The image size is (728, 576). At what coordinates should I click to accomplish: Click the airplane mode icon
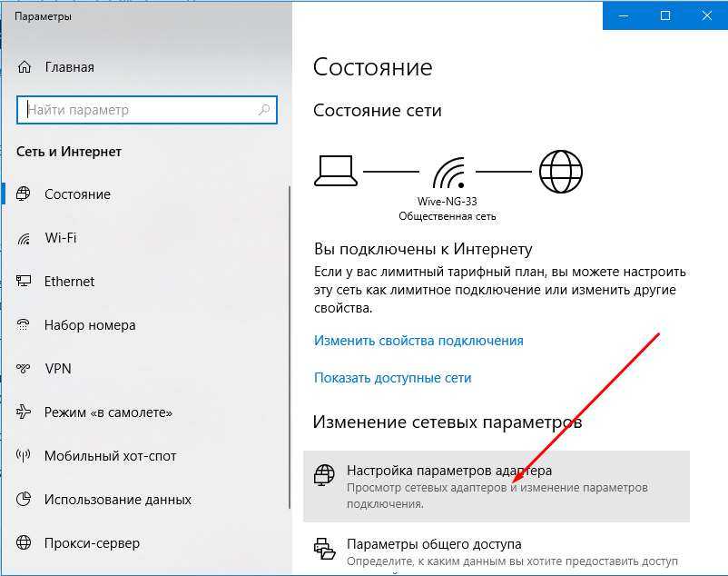coord(24,412)
